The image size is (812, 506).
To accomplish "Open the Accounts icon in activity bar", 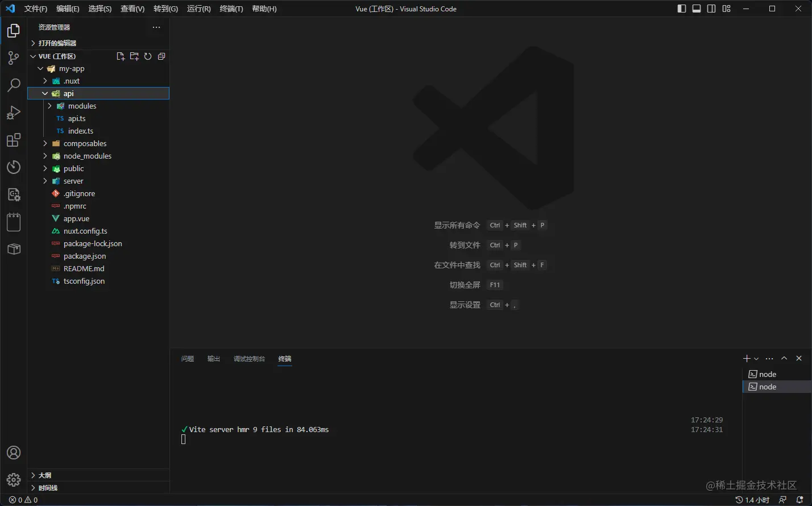I will pos(14,453).
